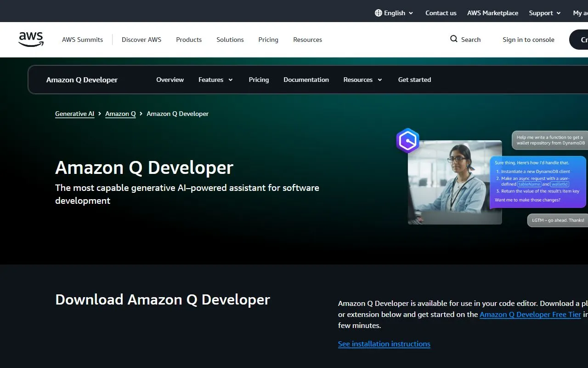
Task: Click 'Download Amazon Q Developer' heading
Action: click(x=163, y=299)
